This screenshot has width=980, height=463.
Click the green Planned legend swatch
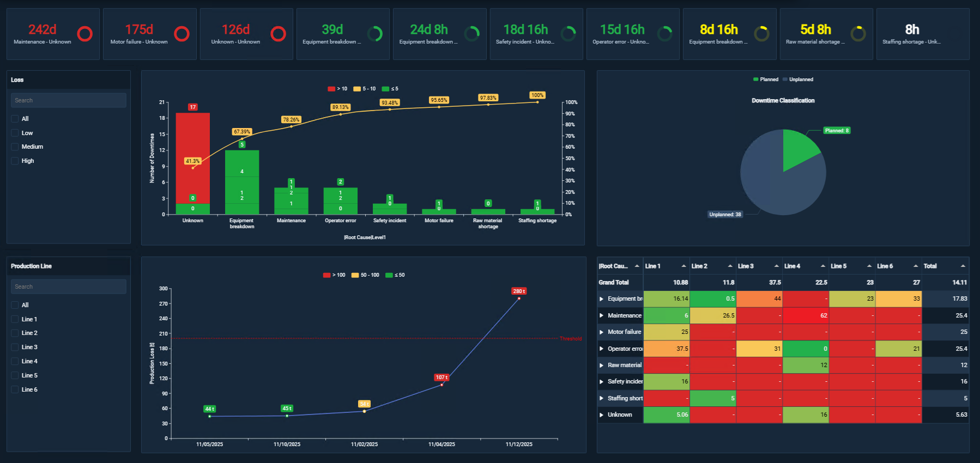click(755, 80)
